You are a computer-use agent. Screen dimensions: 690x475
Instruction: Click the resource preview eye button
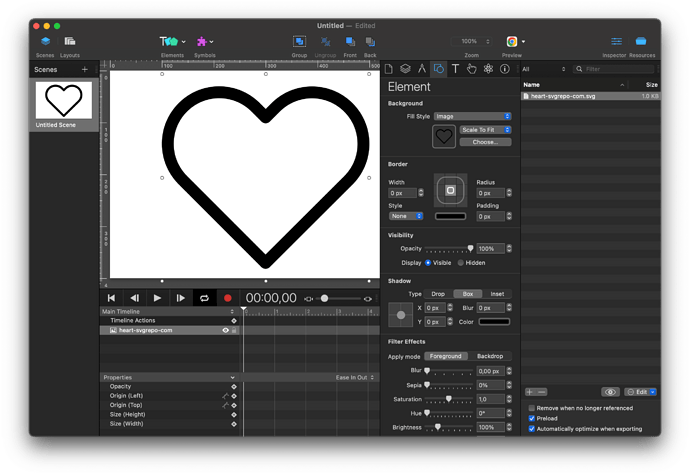pos(610,392)
